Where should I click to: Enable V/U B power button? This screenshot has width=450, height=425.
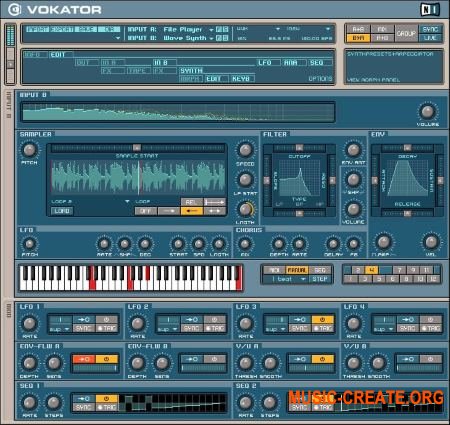pos(431,359)
